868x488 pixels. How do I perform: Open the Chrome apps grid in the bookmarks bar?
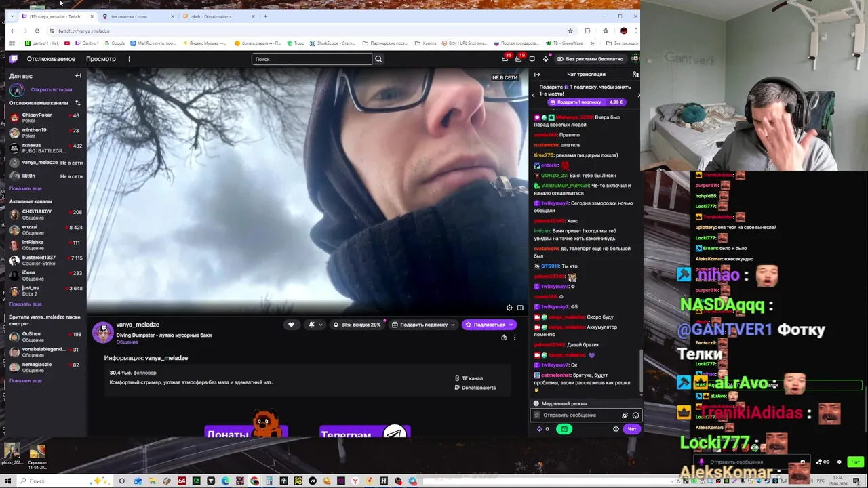point(12,43)
